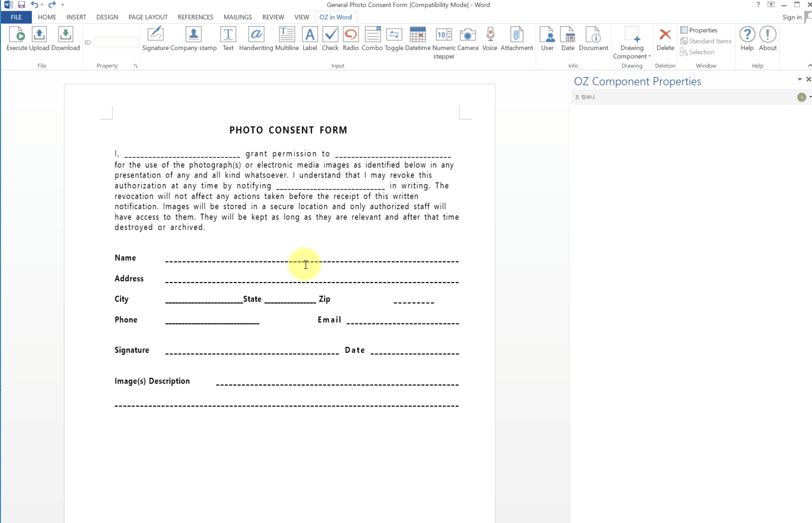The width and height of the screenshot is (812, 523).
Task: Delete the selected component
Action: (x=665, y=39)
